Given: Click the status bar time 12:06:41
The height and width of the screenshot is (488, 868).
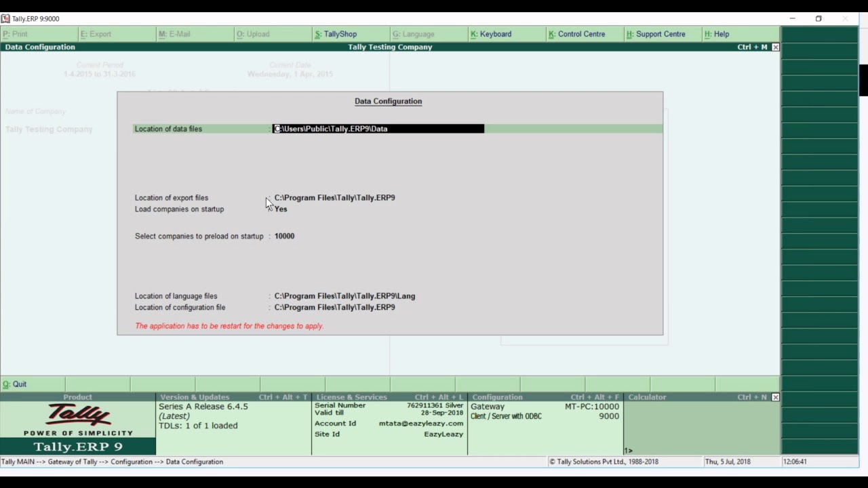Looking at the screenshot, I should [795, 462].
